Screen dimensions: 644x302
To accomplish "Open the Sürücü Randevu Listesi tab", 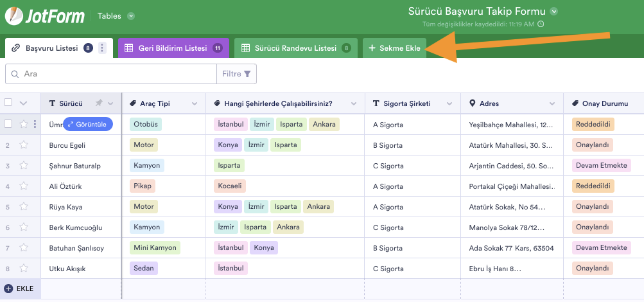I will 295,48.
